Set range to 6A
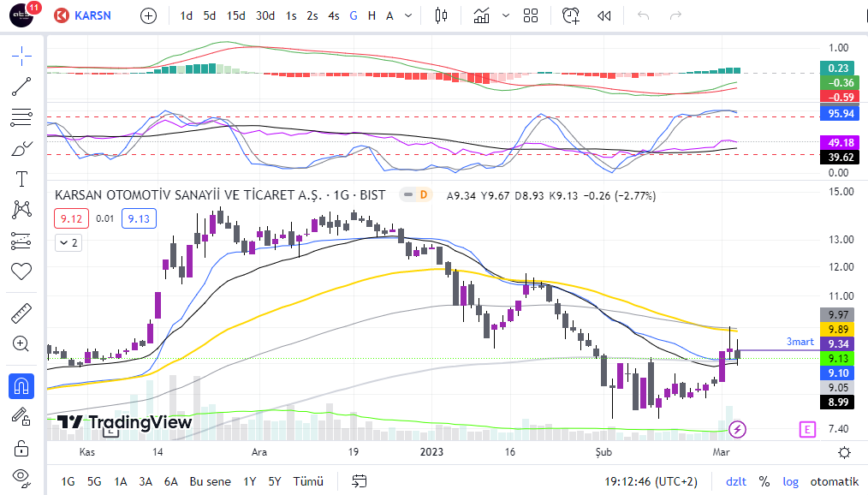Viewport: 868px width, 495px height. (x=171, y=481)
